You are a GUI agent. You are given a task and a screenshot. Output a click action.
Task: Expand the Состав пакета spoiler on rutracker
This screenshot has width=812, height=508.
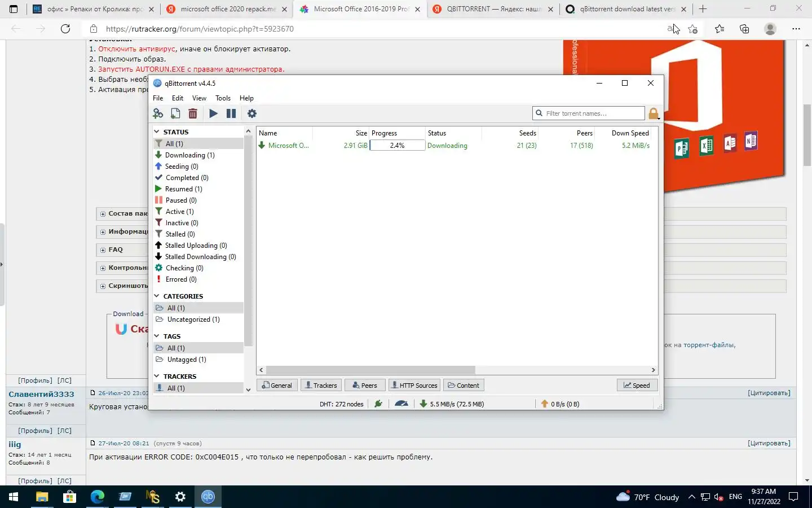[103, 214]
